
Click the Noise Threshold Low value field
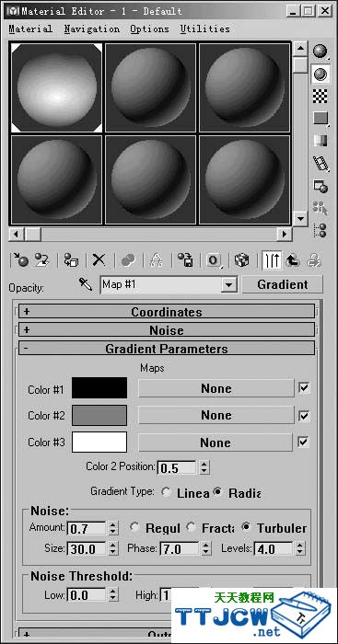pos(87,594)
